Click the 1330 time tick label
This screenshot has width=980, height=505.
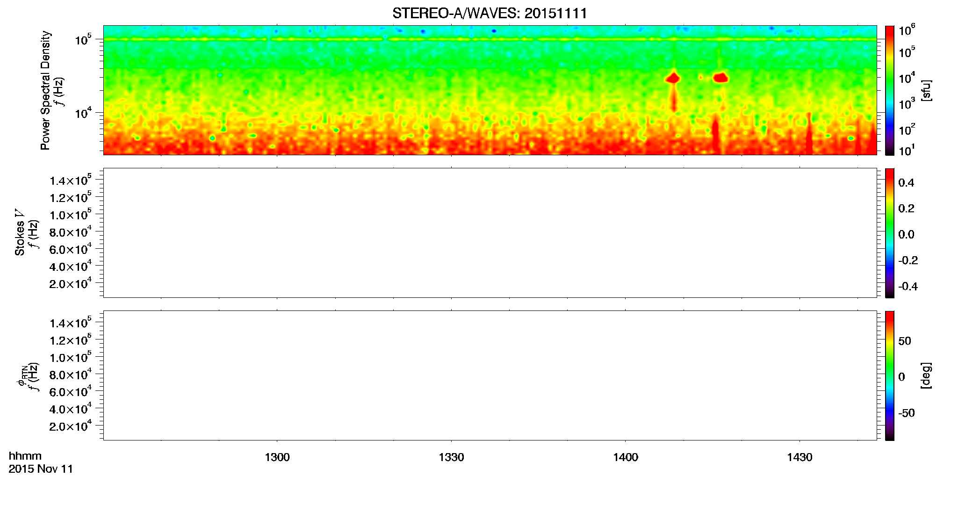(x=451, y=457)
